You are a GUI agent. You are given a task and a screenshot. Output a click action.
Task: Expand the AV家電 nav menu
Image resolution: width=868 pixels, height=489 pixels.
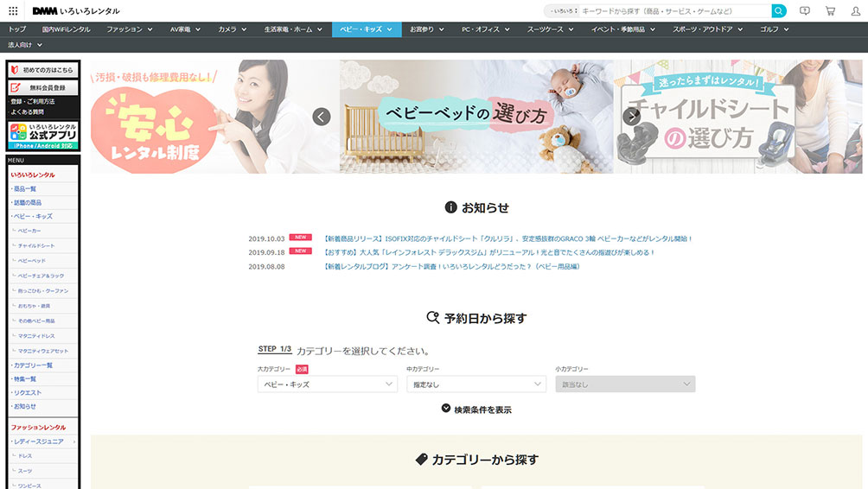click(186, 29)
